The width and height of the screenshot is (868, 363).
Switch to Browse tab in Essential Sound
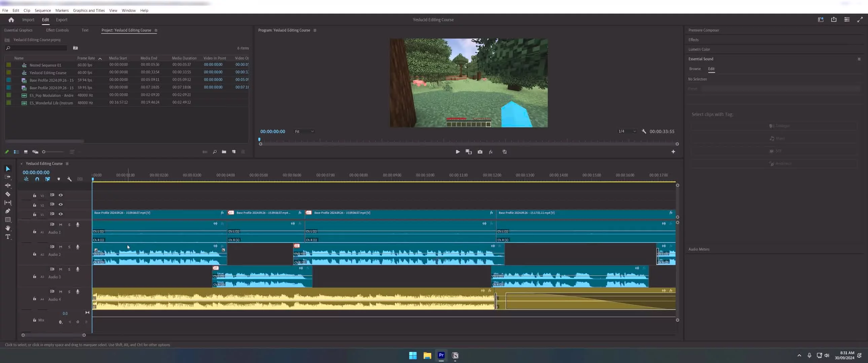click(x=695, y=69)
